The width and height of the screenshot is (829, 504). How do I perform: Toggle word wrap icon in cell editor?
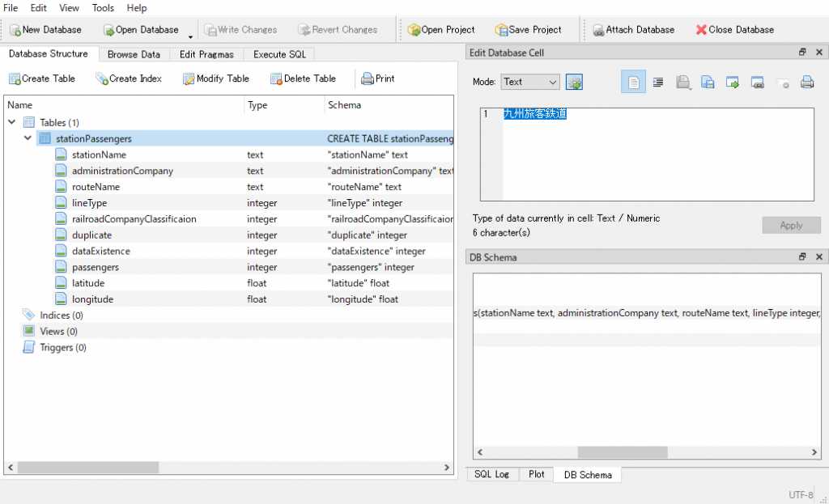pos(657,82)
